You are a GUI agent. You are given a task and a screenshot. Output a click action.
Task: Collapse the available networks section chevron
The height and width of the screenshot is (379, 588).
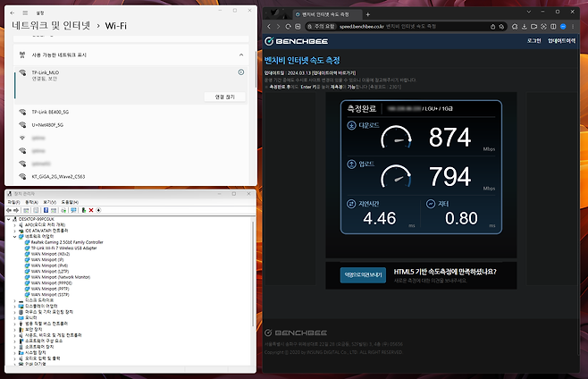point(241,55)
